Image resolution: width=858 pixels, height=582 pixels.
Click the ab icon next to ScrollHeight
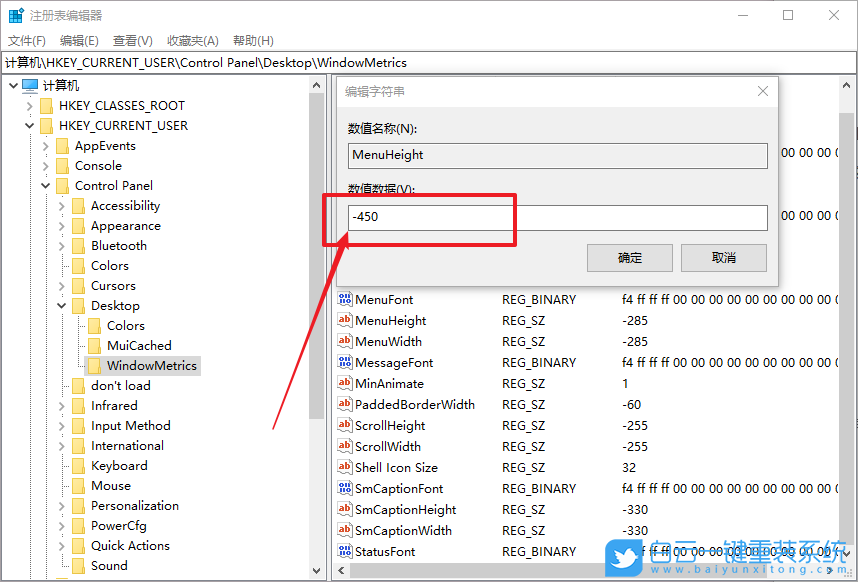(x=345, y=425)
